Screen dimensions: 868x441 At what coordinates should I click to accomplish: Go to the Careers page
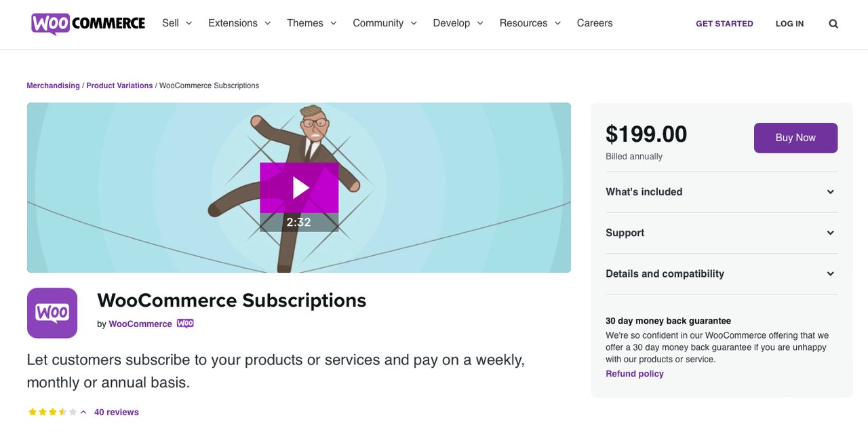click(595, 23)
